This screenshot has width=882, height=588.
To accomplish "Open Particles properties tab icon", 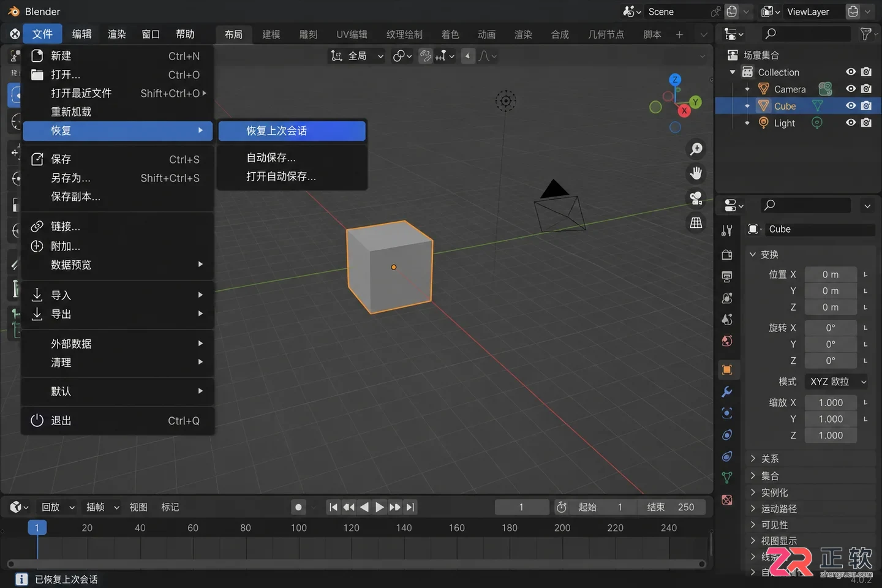I will pyautogui.click(x=727, y=413).
